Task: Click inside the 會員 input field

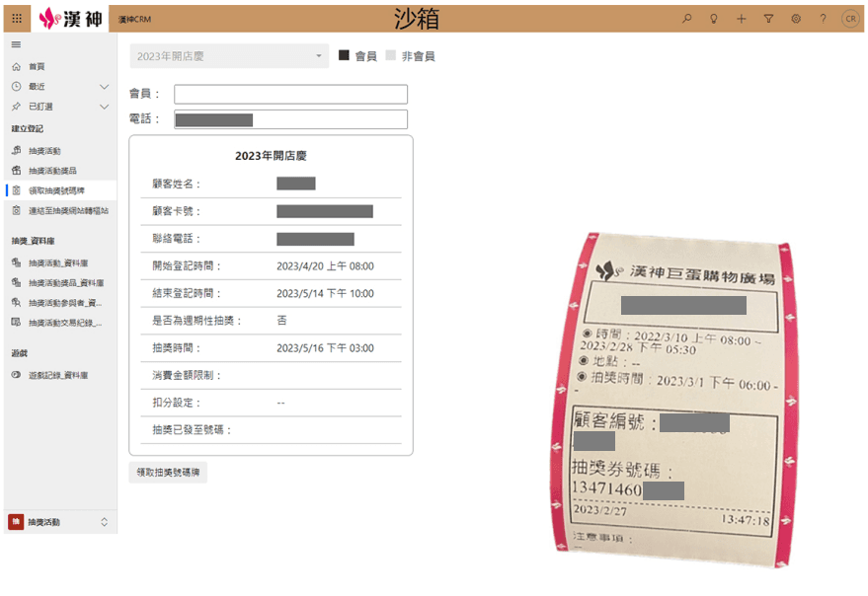Action: point(290,94)
